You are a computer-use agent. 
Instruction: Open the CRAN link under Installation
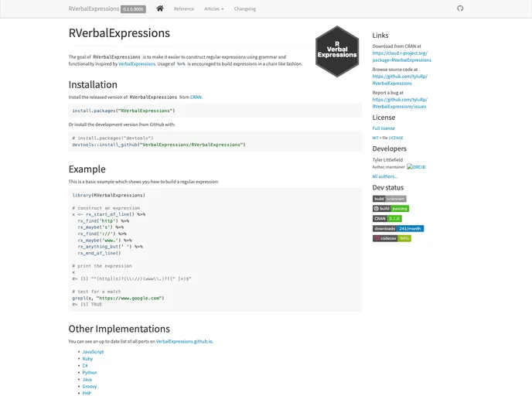196,97
